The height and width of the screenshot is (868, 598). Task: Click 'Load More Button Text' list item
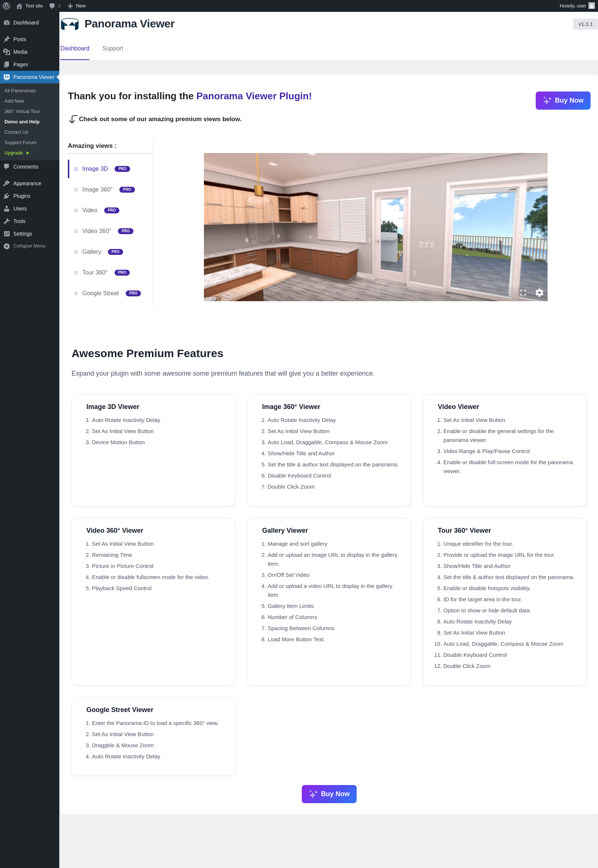click(x=295, y=639)
